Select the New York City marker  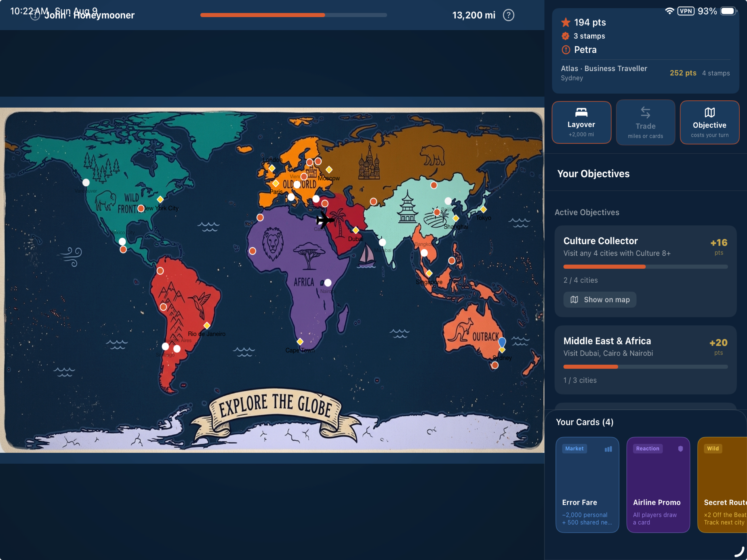click(160, 199)
